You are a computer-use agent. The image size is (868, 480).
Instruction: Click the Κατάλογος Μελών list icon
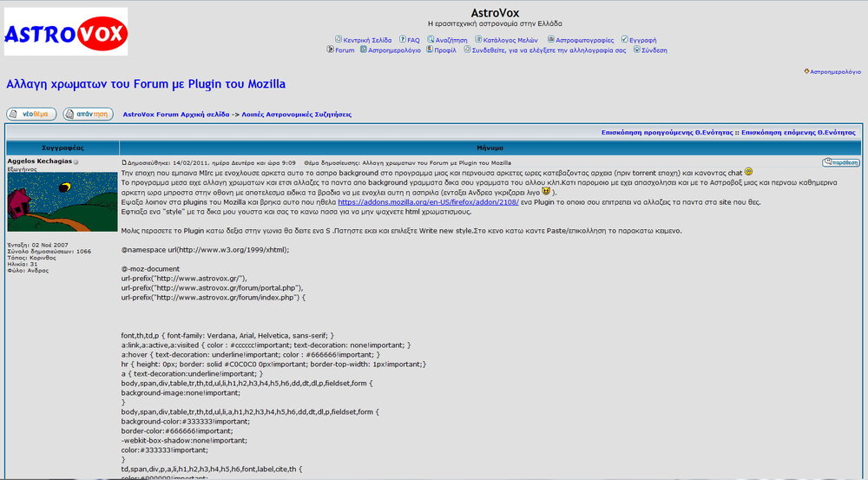pos(477,39)
